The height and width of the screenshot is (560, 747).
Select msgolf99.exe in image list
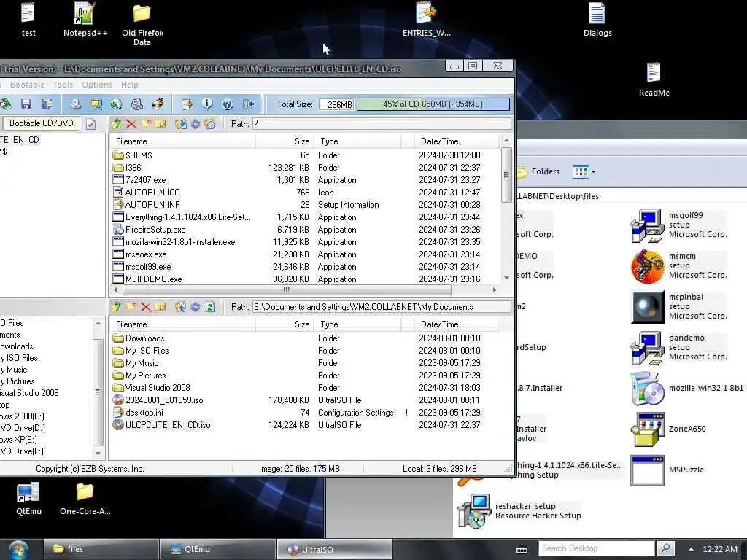[305, 267]
